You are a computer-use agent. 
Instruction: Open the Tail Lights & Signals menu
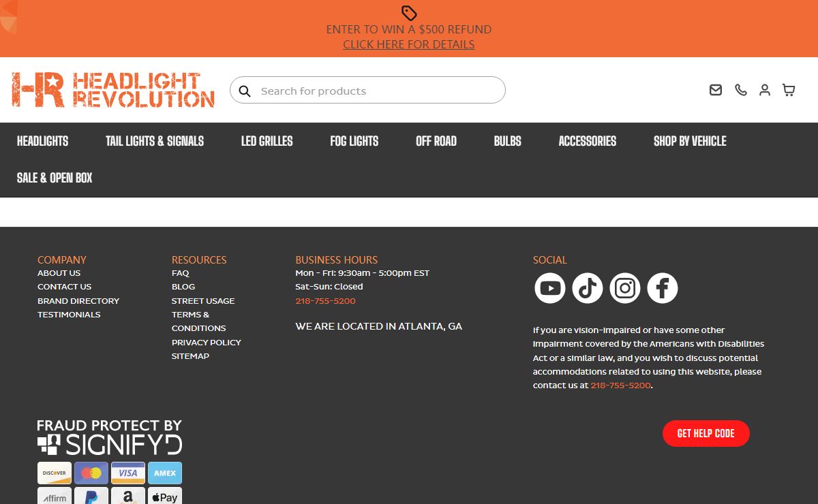click(x=155, y=141)
